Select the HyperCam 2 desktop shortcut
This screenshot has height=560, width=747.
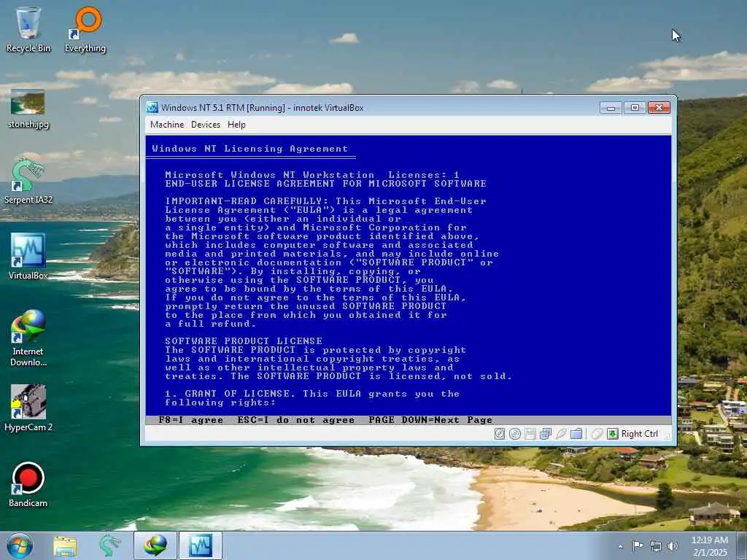click(x=28, y=408)
